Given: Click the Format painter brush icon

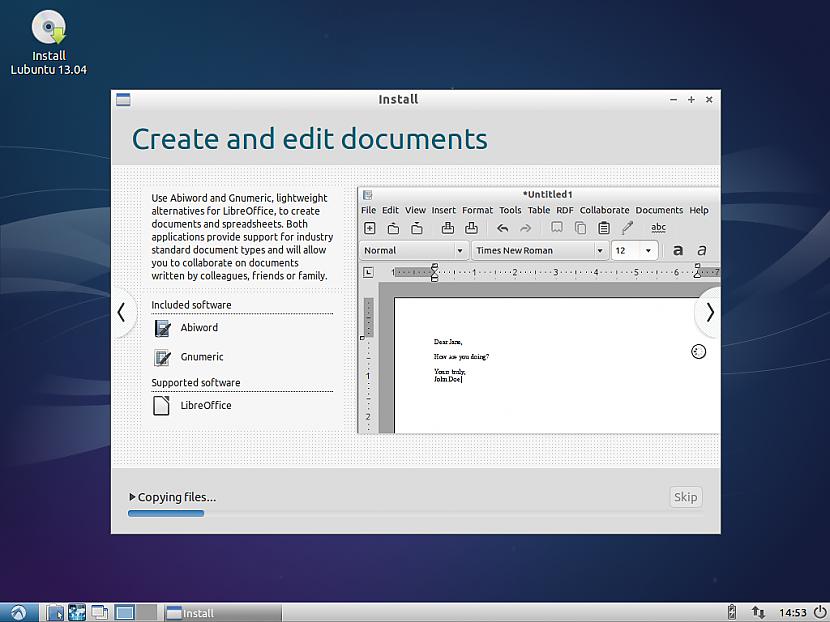Looking at the screenshot, I should 627,228.
